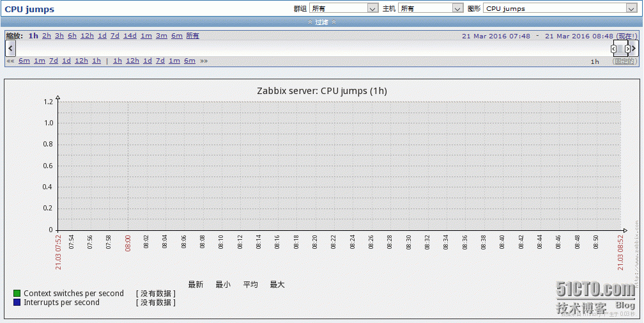
Task: Click the 08:00 red time axis label
Action: click(x=128, y=243)
